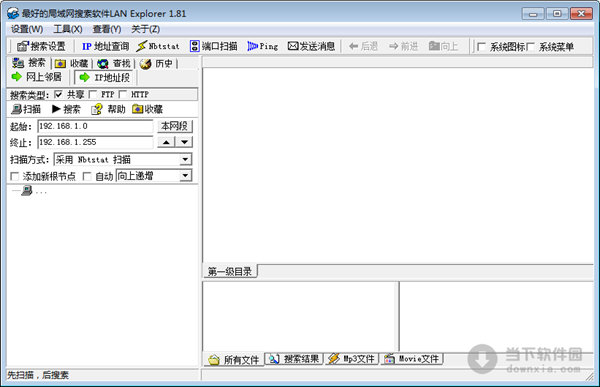600x387 pixels.
Task: Open the 工具(X) menu
Action: pos(68,29)
